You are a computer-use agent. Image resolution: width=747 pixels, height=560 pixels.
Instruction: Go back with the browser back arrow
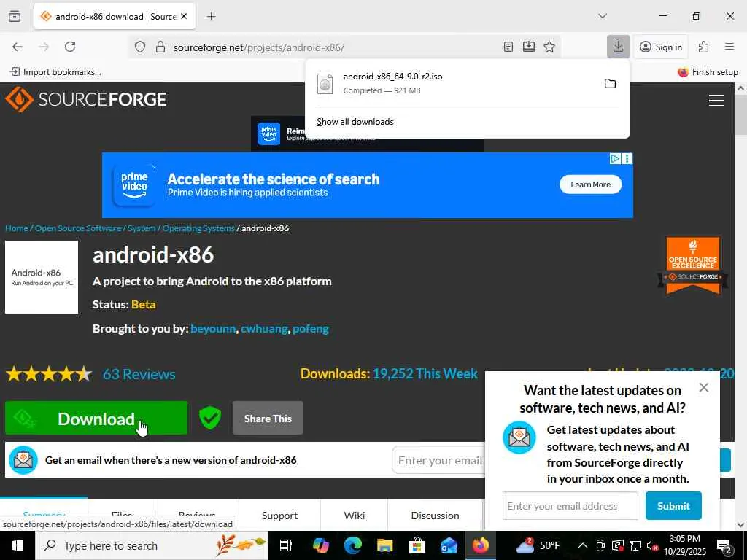(18, 47)
